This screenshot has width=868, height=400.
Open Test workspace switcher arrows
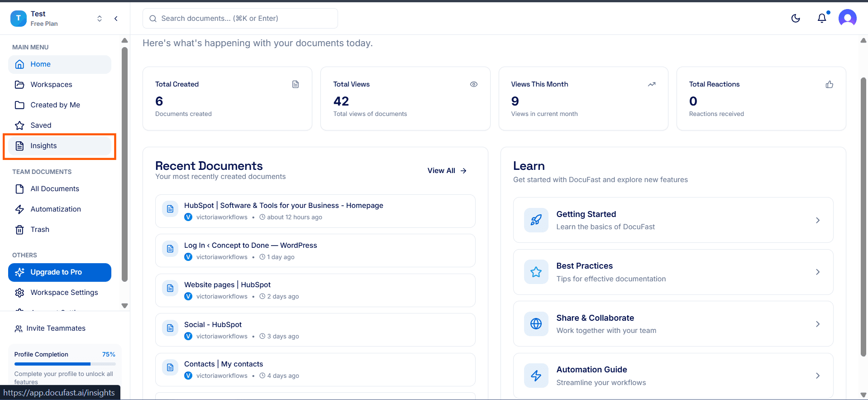pos(100,19)
